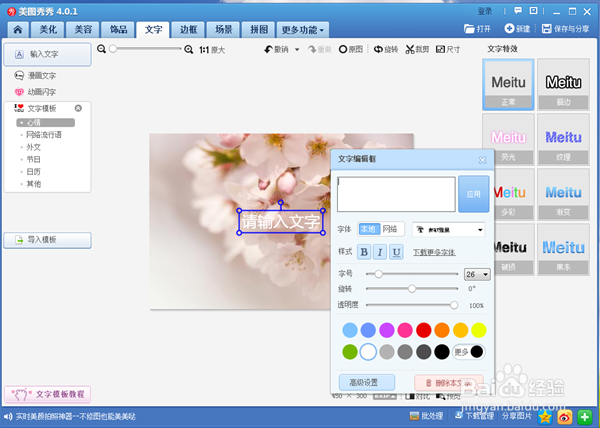Switch to the 饰品 tab
600x428 pixels.
click(x=118, y=30)
